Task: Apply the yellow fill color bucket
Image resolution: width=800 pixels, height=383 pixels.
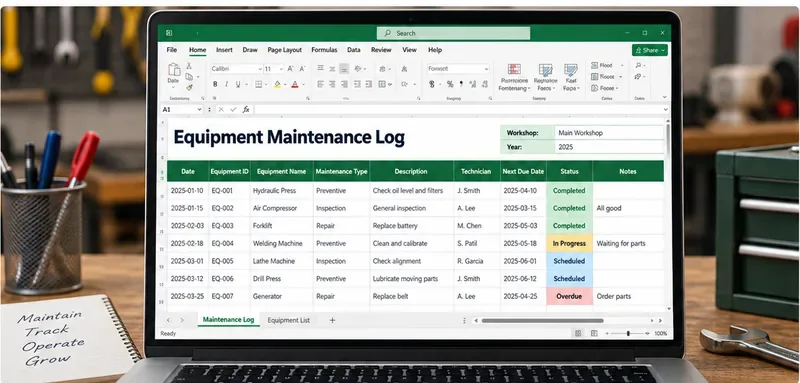Action: pyautogui.click(x=277, y=84)
